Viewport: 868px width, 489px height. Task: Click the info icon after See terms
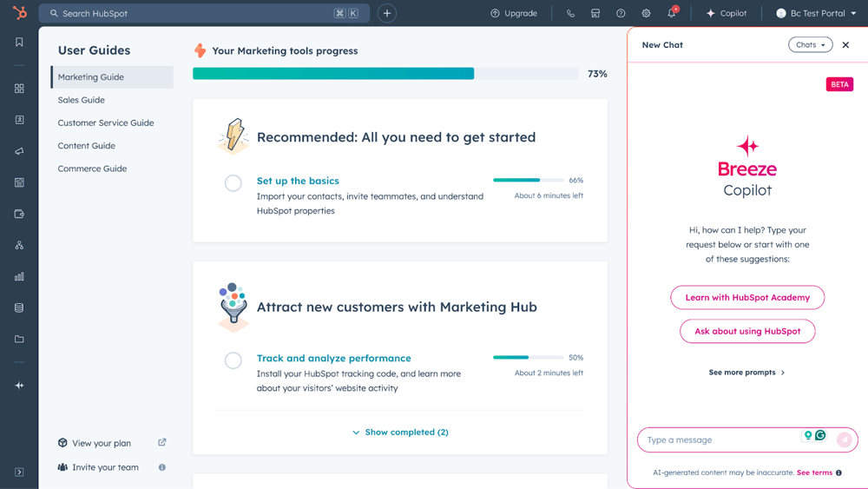[x=838, y=472]
